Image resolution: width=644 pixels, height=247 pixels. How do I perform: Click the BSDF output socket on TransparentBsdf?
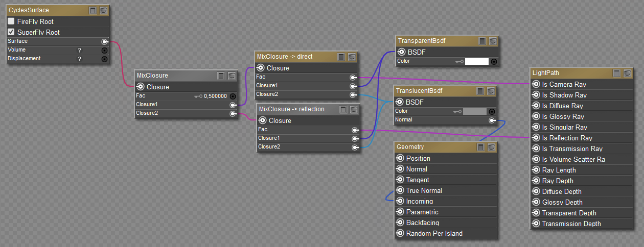click(402, 52)
